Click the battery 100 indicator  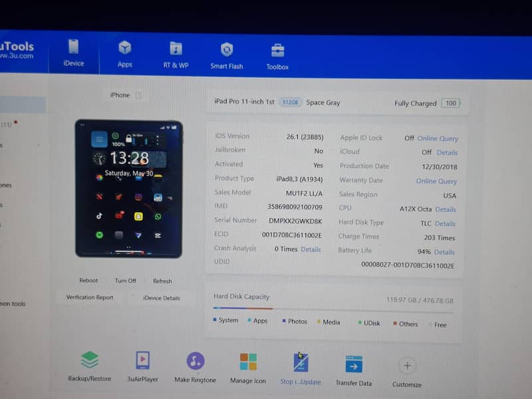pos(451,103)
